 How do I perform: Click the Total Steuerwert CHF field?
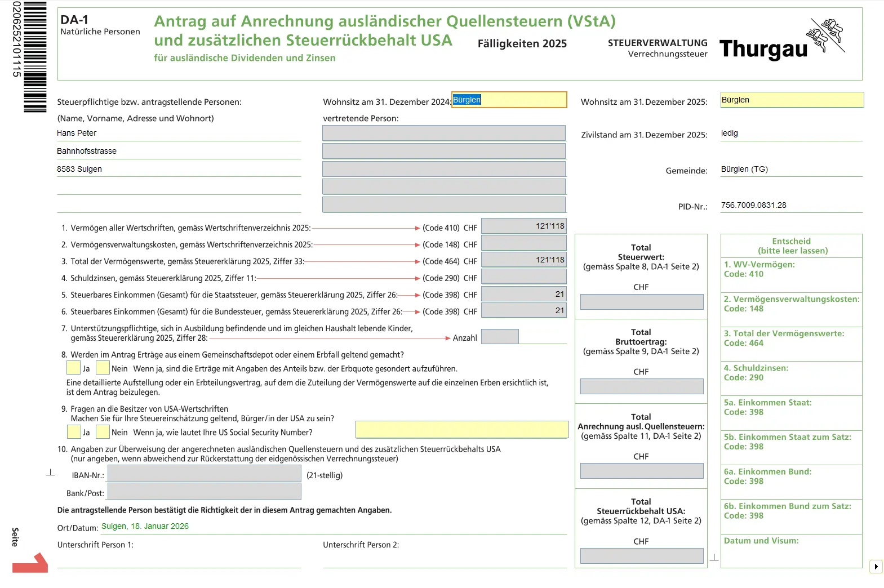[641, 302]
